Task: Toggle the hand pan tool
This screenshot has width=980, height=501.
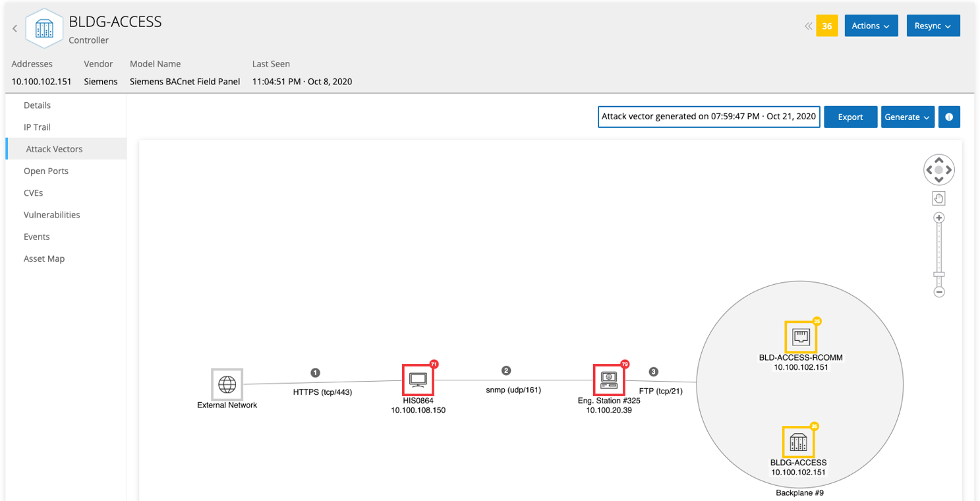Action: [x=939, y=198]
